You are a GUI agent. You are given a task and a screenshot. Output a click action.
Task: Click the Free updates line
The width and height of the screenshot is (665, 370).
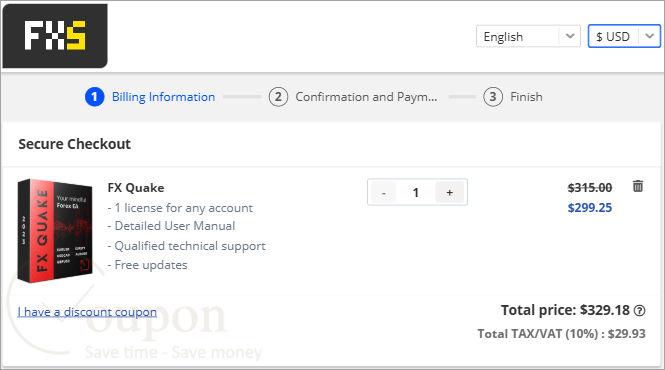[x=148, y=265]
